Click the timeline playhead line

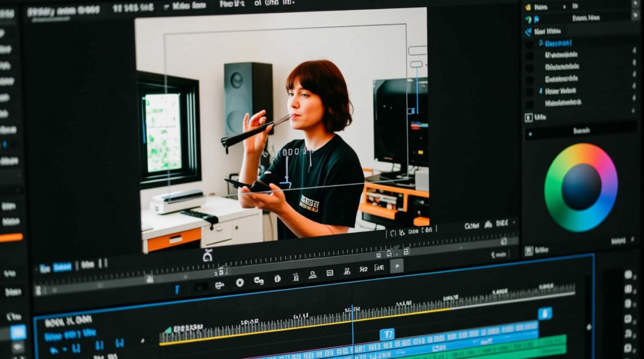352,330
